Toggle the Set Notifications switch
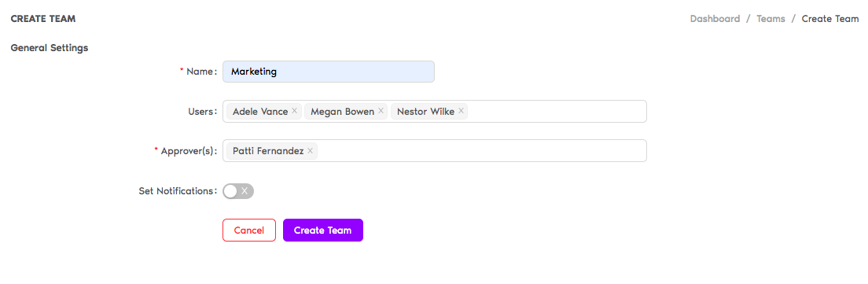The image size is (868, 284). point(238,191)
